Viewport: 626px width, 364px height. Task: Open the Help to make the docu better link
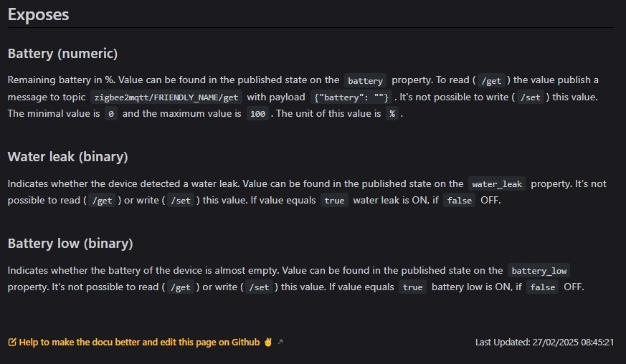click(139, 342)
